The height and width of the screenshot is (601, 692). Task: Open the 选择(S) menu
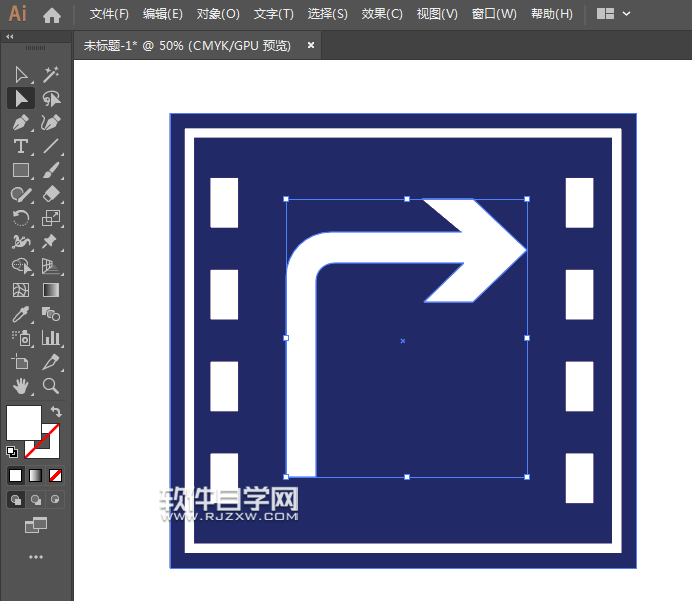327,14
